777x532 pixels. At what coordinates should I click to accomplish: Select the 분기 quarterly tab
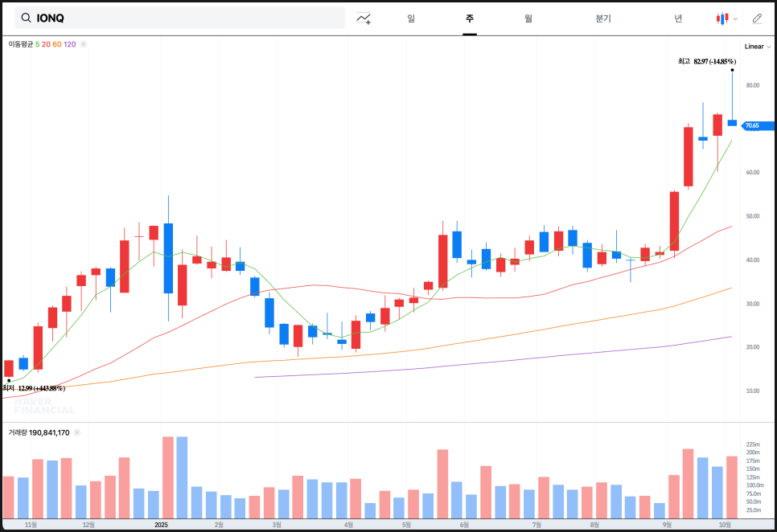[602, 18]
